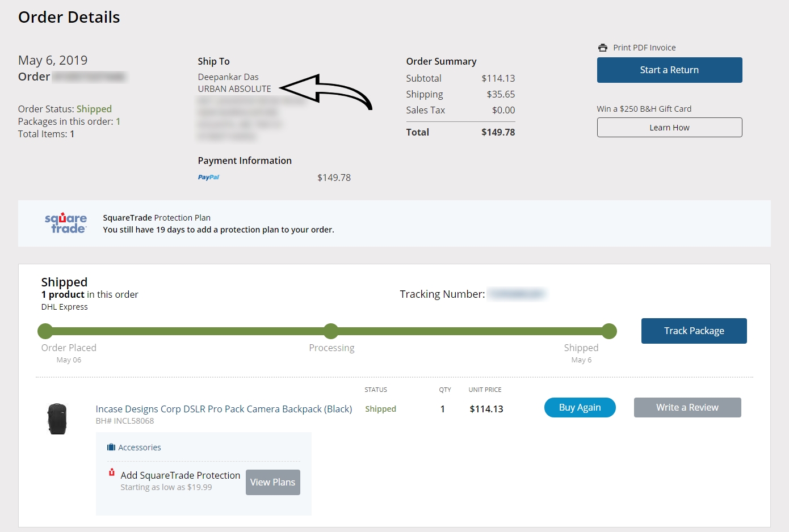The height and width of the screenshot is (532, 789).
Task: Click the red SquareTrade protection icon
Action: [x=112, y=472]
